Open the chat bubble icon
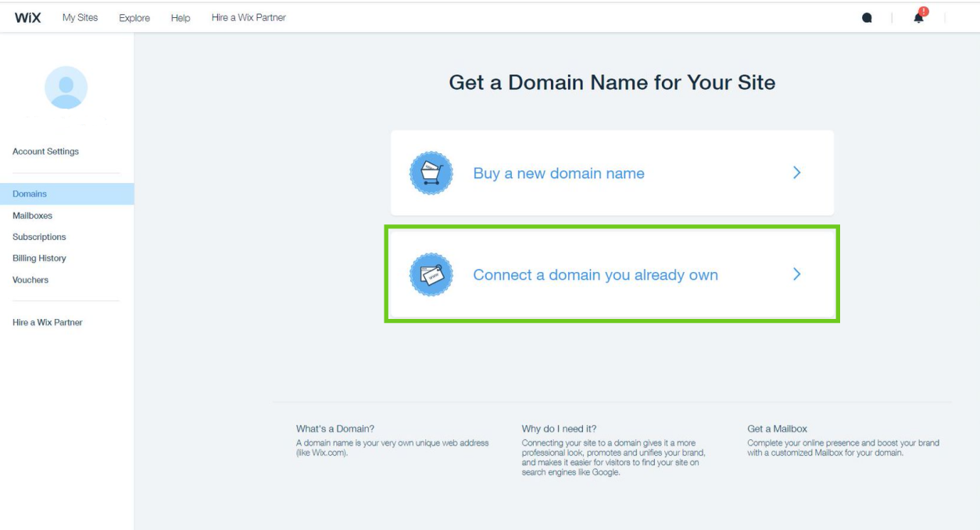The width and height of the screenshot is (980, 530). click(867, 18)
